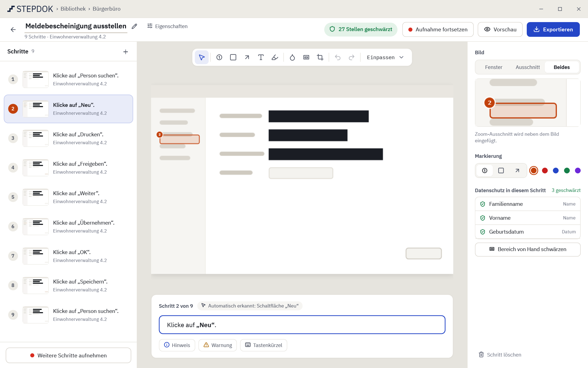Set marker style to rectangle in Markierung

pos(501,171)
